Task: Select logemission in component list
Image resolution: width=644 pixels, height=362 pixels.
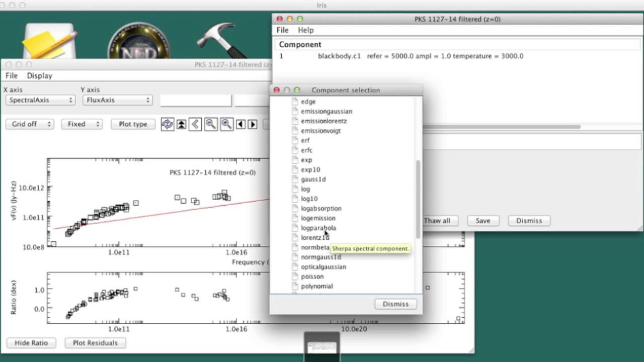Action: 318,218
